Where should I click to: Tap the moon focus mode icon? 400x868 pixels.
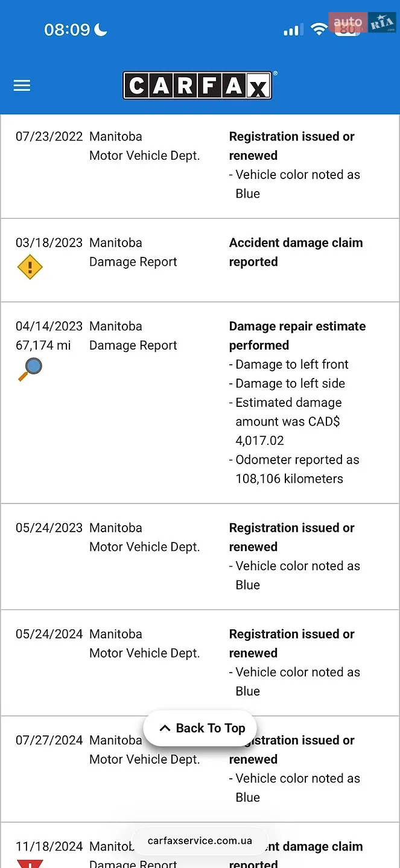pos(100,29)
